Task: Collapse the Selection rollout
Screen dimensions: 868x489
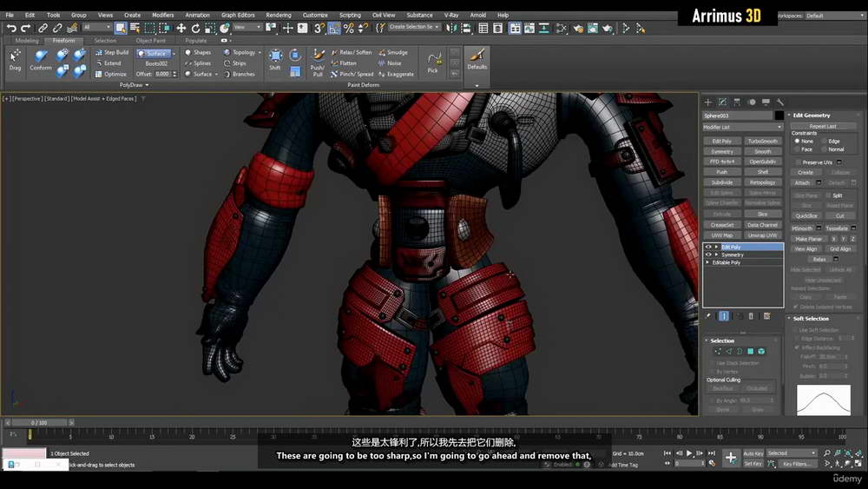Action: (707, 340)
